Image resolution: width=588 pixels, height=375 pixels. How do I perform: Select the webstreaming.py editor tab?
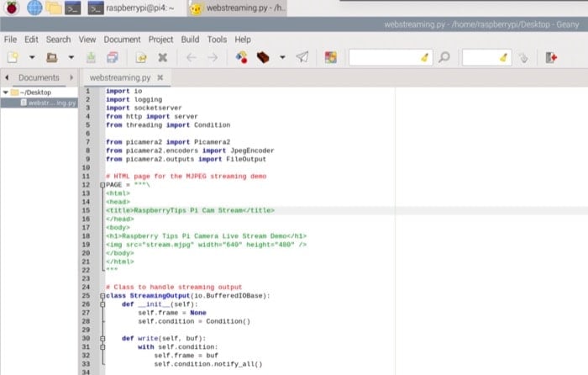coord(120,77)
